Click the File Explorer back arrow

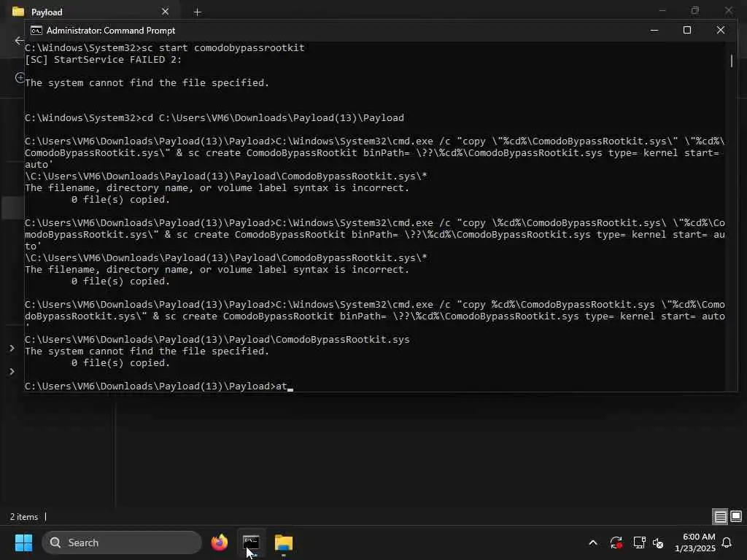pos(19,41)
